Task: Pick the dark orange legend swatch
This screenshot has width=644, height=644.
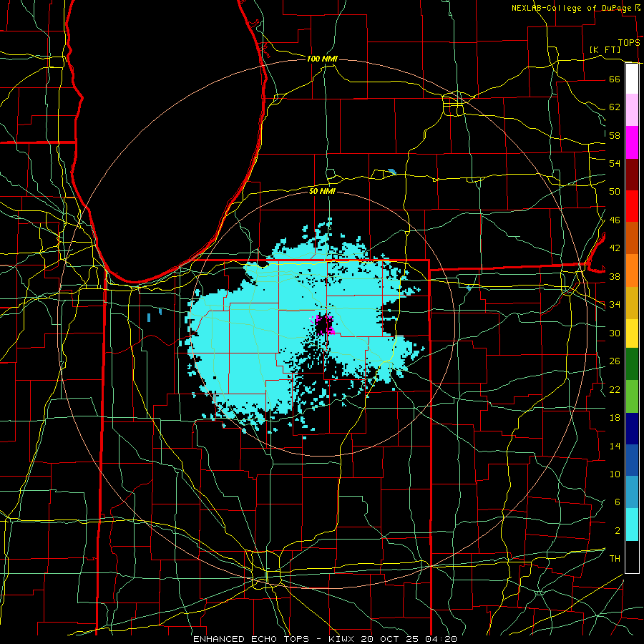Action: tap(632, 238)
